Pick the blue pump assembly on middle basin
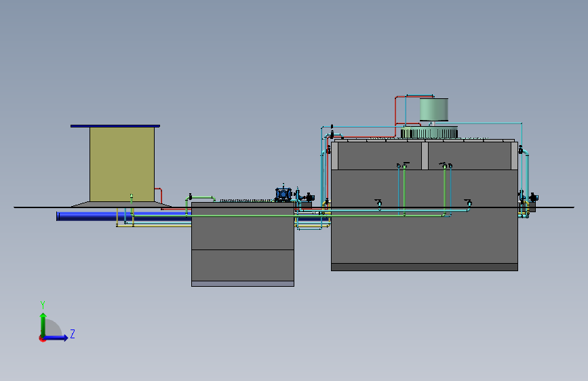 point(283,195)
